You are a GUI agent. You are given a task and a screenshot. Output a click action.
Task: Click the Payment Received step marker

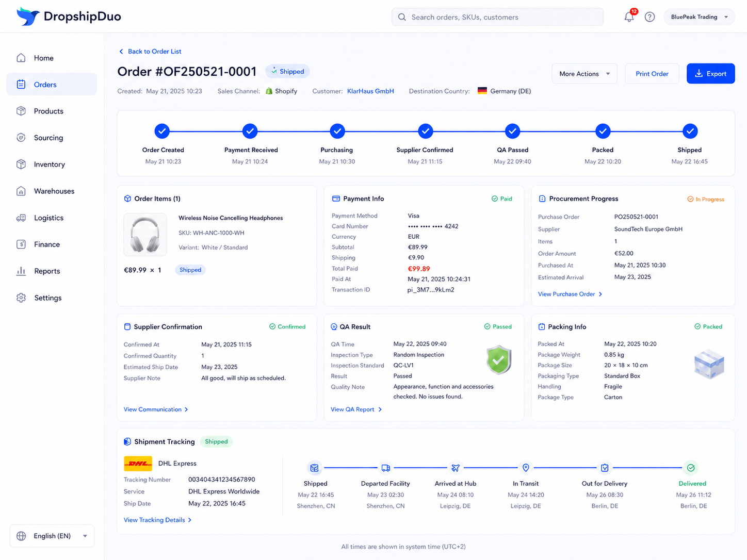pyautogui.click(x=250, y=131)
